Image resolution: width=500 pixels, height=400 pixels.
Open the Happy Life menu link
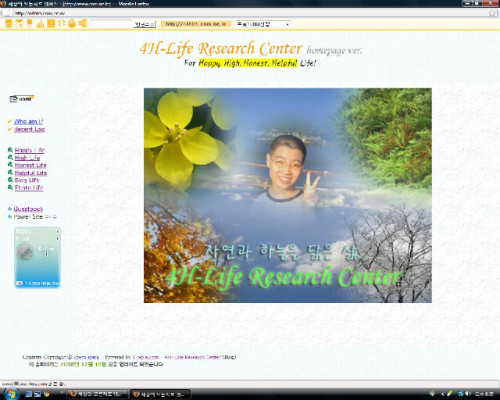pyautogui.click(x=29, y=150)
